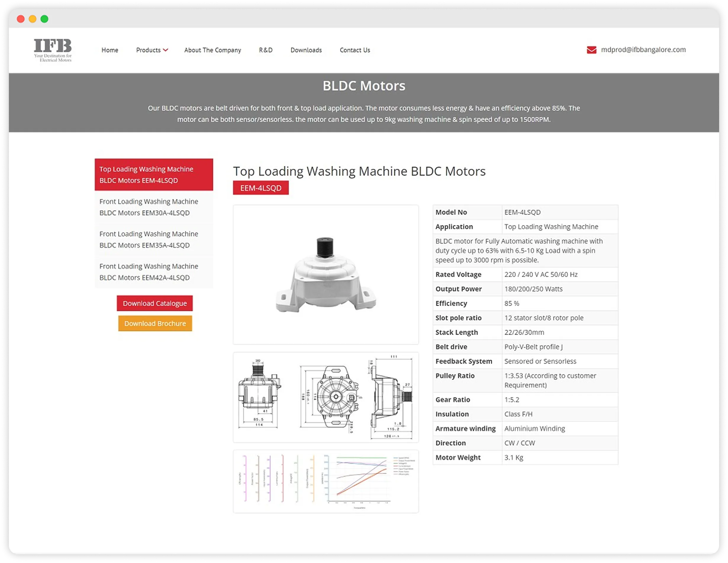
Task: Click the 'Model No' table label
Action: [x=451, y=212]
